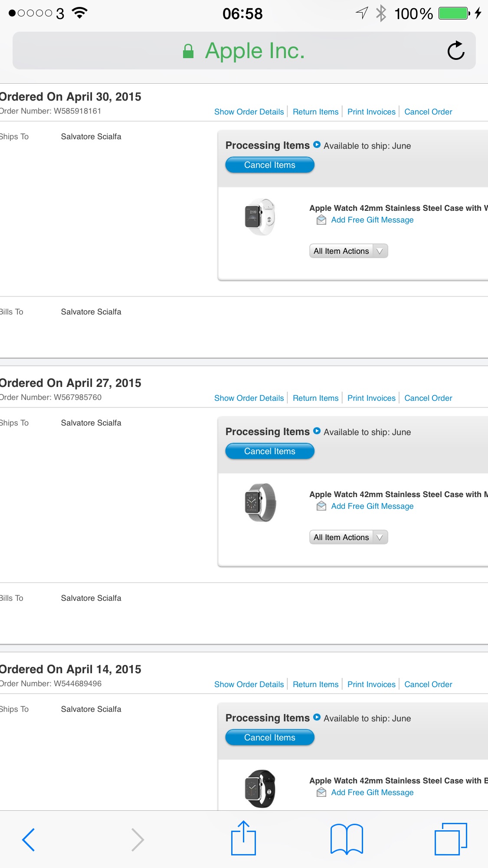Click the Apple Inc. address bar
This screenshot has height=868, width=488.
tap(244, 51)
